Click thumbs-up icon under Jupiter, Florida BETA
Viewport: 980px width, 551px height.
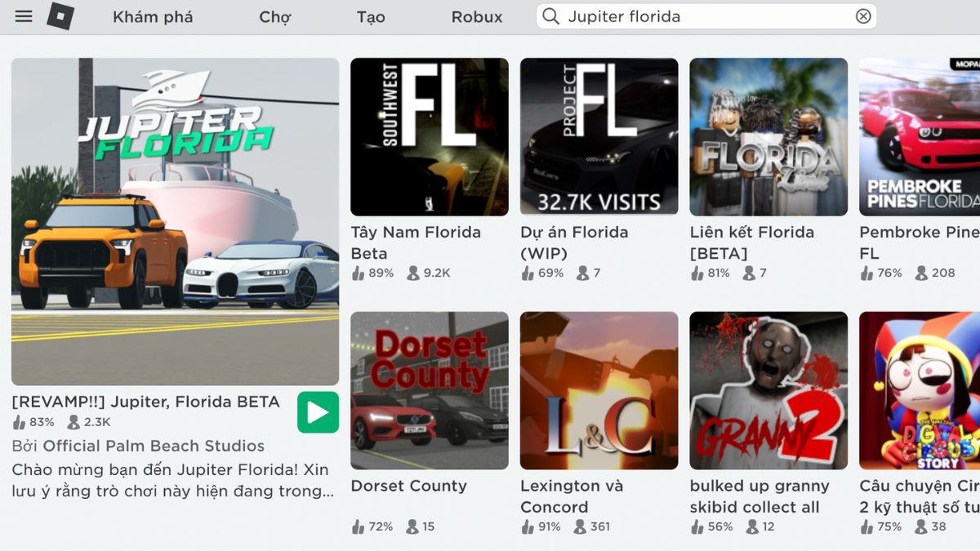[x=19, y=422]
